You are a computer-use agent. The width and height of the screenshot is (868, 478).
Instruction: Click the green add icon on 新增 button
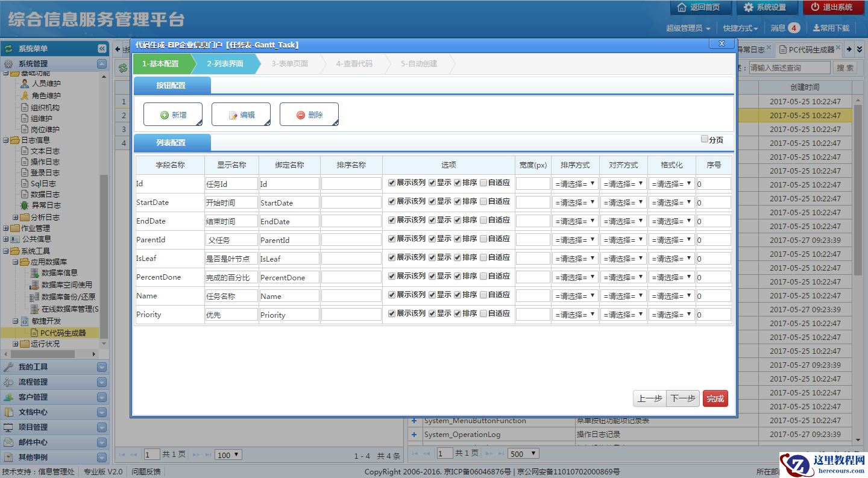(164, 115)
